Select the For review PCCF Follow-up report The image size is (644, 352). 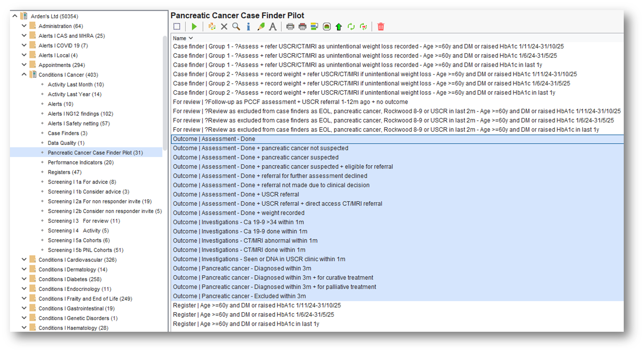290,102
